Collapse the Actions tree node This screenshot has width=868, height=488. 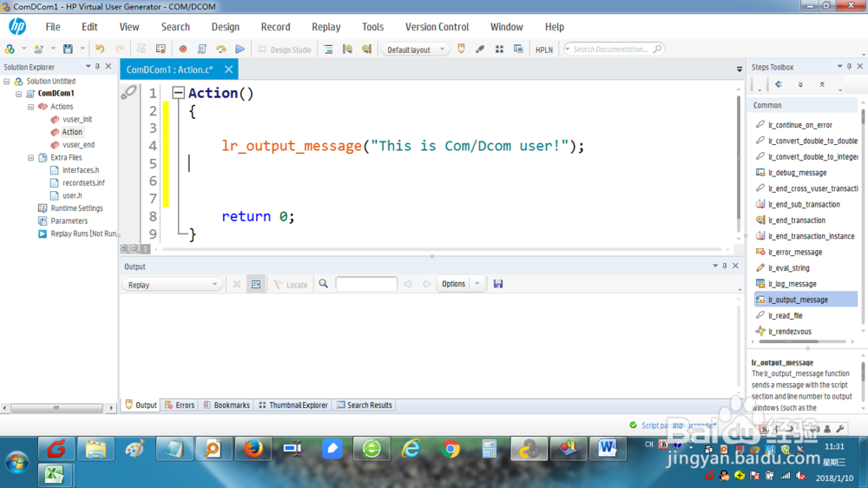click(x=31, y=106)
